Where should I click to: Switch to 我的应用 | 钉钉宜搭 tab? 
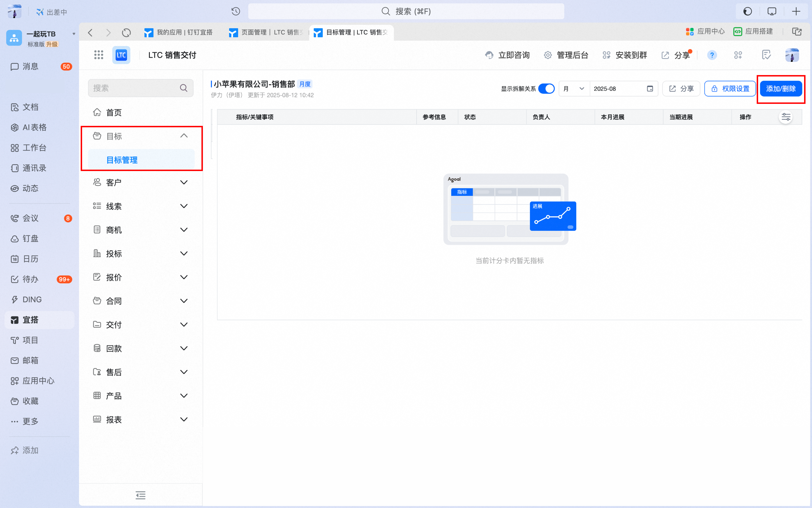click(x=179, y=32)
